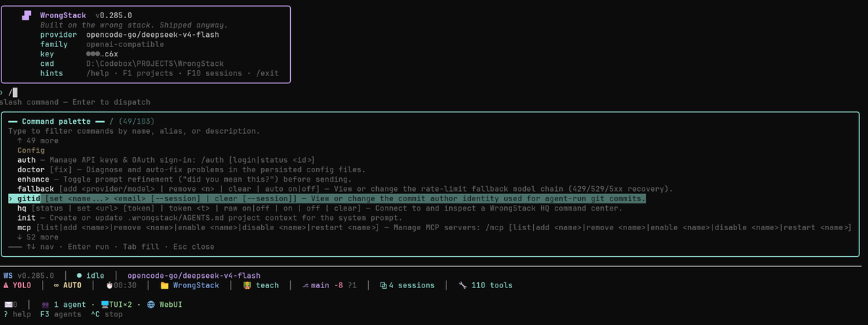Click the agent people icon
This screenshot has width=868, height=325.
coord(46,305)
